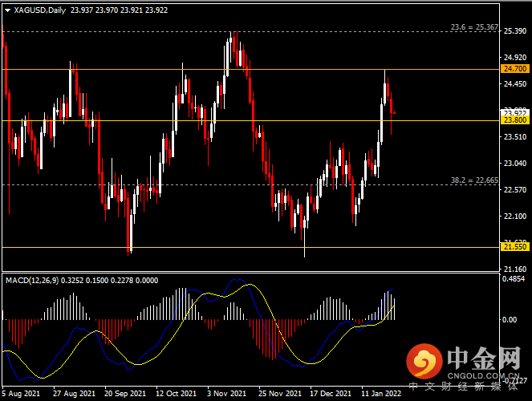Image resolution: width=532 pixels, height=401 pixels.
Task: Select the MACD(12,26,9) indicator label
Action: coord(32,281)
